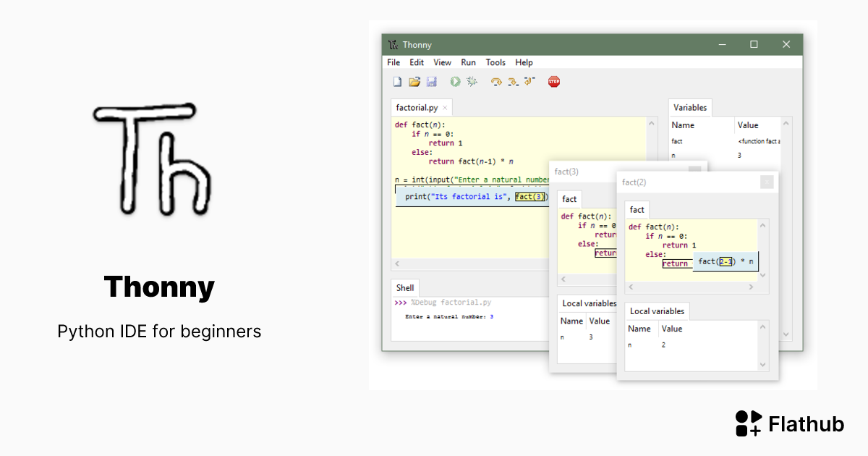Select the Variables panel tab
Image resolution: width=868 pixels, height=456 pixels.
(689, 108)
